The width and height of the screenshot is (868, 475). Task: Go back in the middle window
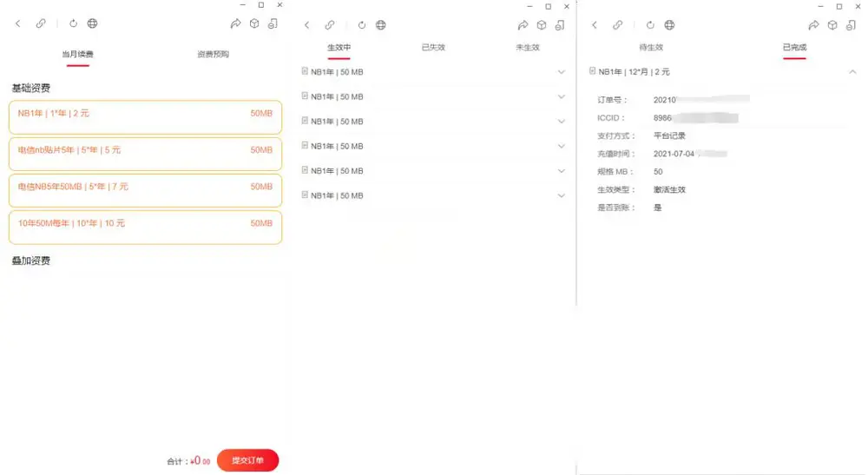[x=306, y=25]
